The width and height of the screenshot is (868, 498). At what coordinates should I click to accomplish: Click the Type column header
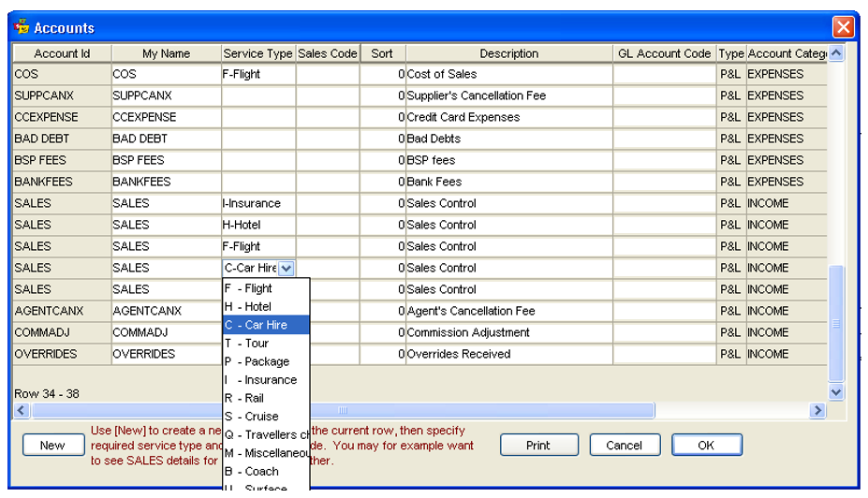pyautogui.click(x=731, y=53)
